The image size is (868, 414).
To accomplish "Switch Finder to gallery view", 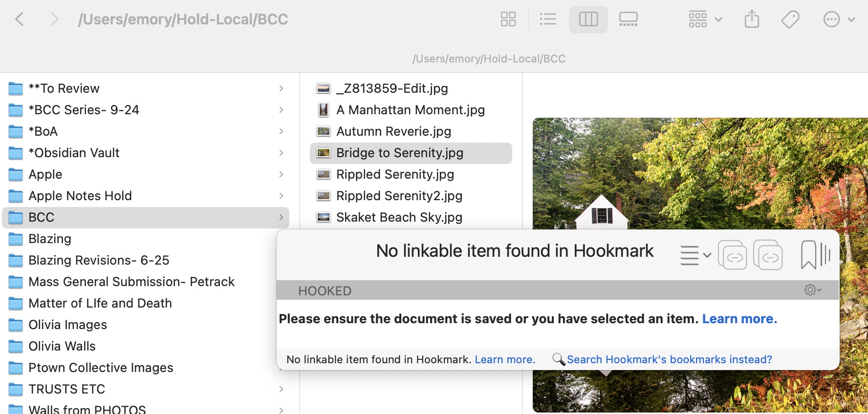I will [x=629, y=20].
